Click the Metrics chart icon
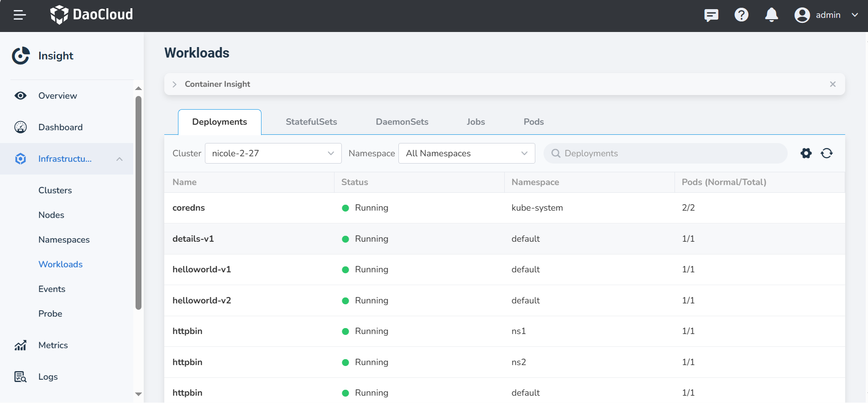This screenshot has width=868, height=403. click(x=21, y=345)
